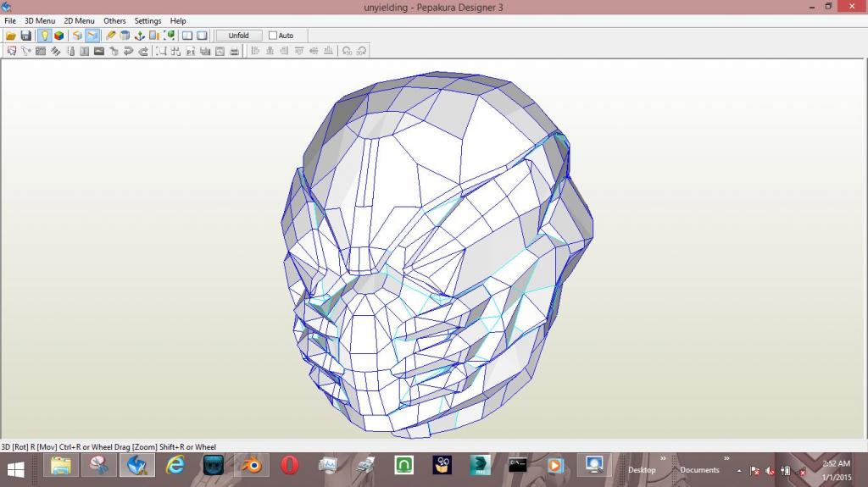Click the yellow pencil toolbar icon
Viewport: 868px width, 487px height.
coord(111,36)
